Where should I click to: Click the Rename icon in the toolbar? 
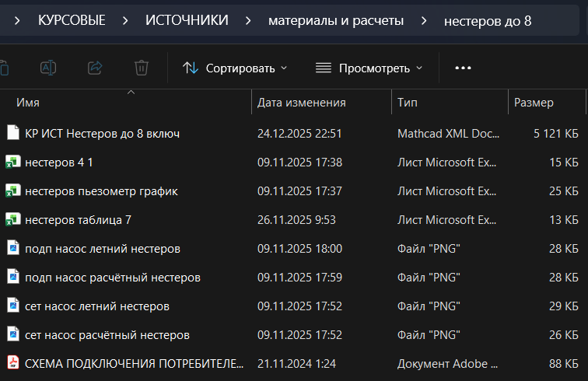48,68
